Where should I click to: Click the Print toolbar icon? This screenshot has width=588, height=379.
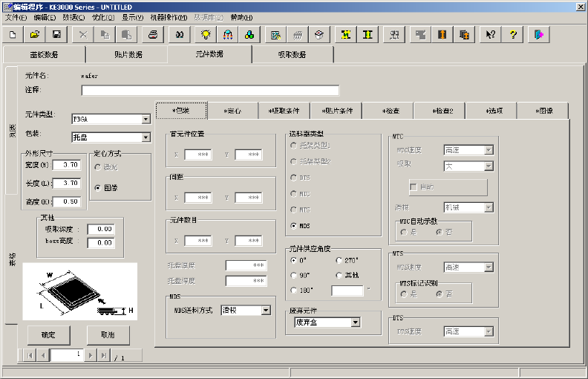click(152, 34)
